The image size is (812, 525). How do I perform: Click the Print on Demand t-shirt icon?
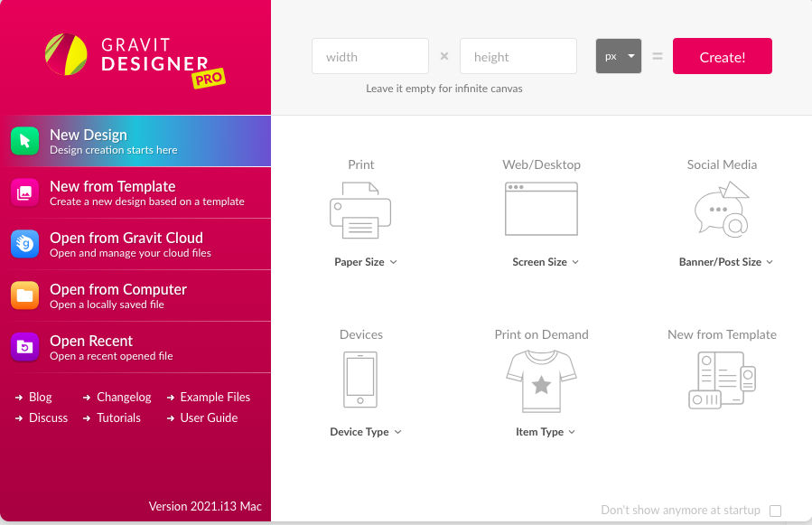[541, 381]
